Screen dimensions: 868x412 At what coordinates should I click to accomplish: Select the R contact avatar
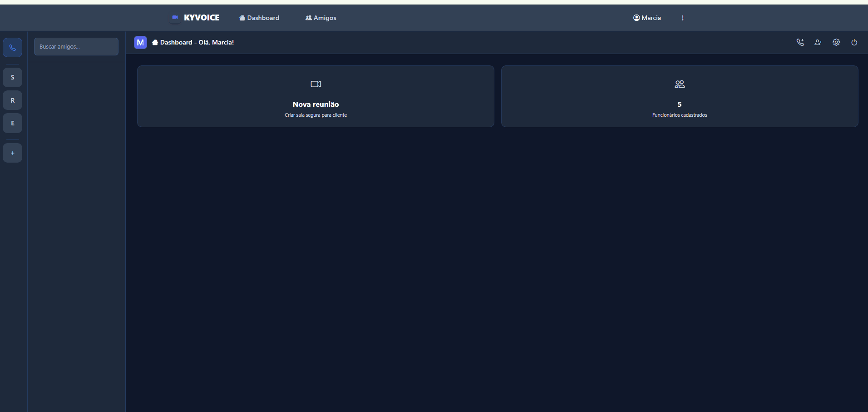(13, 100)
